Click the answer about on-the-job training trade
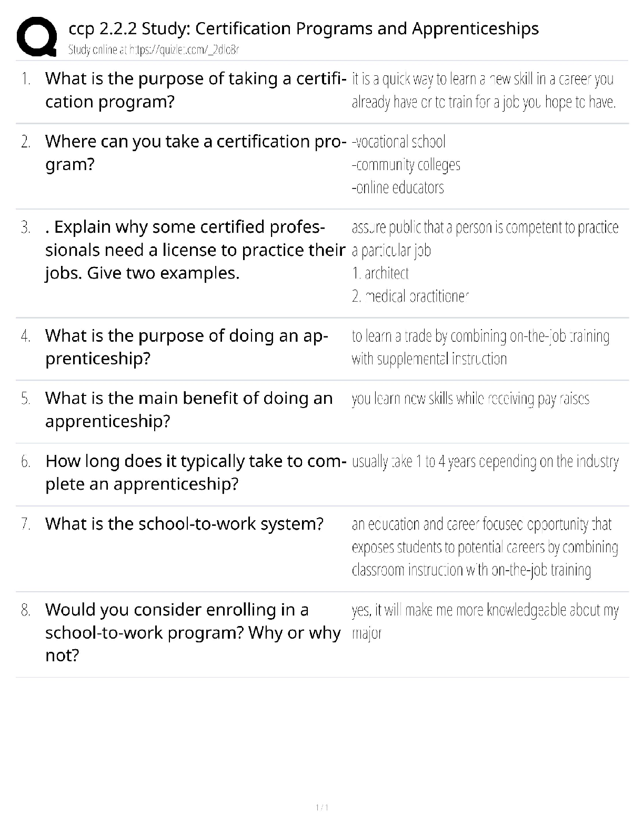This screenshot has width=644, height=834. [x=480, y=347]
